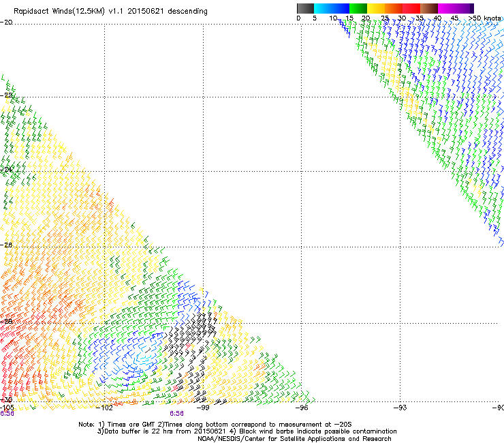Click the '-28' latitude axis label

pyautogui.click(x=6, y=322)
